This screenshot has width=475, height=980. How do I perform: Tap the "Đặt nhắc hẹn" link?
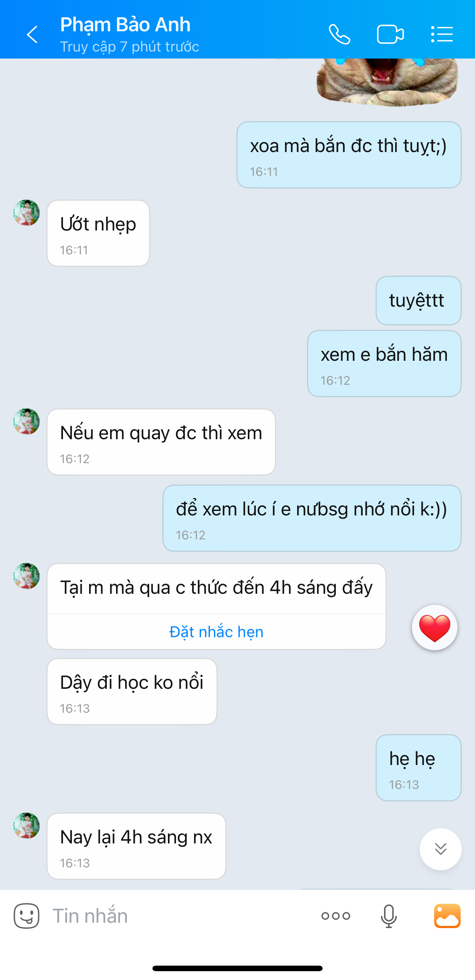point(216,632)
